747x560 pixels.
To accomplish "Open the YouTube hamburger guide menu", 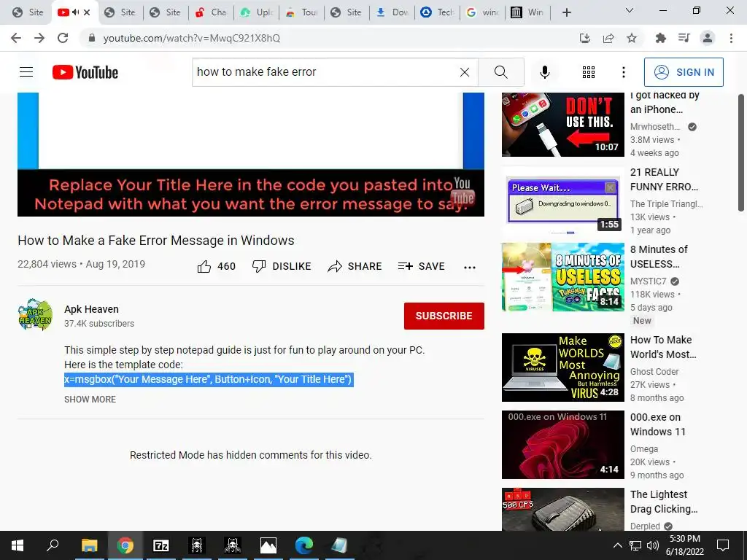I will coord(26,72).
